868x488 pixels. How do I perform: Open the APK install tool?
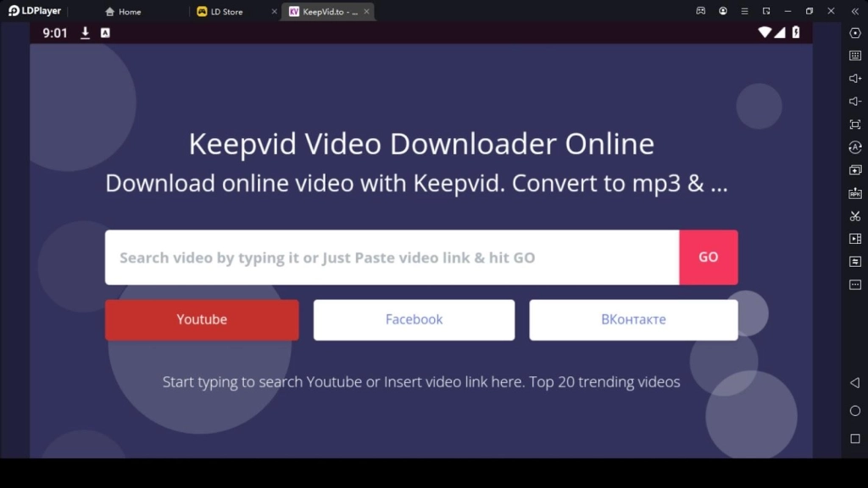855,192
